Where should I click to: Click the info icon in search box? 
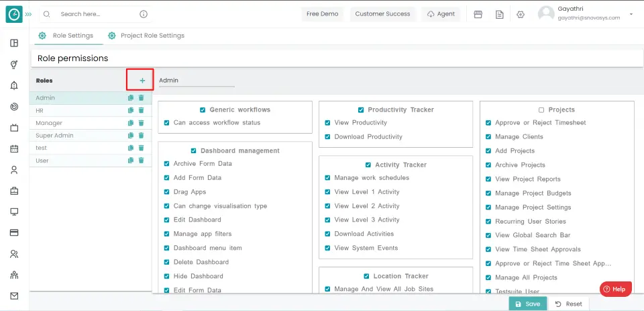coord(144,14)
